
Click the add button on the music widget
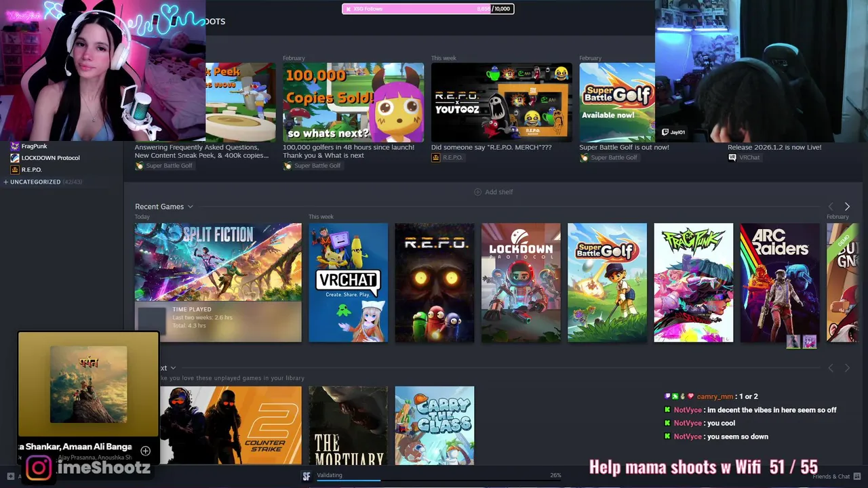145,451
